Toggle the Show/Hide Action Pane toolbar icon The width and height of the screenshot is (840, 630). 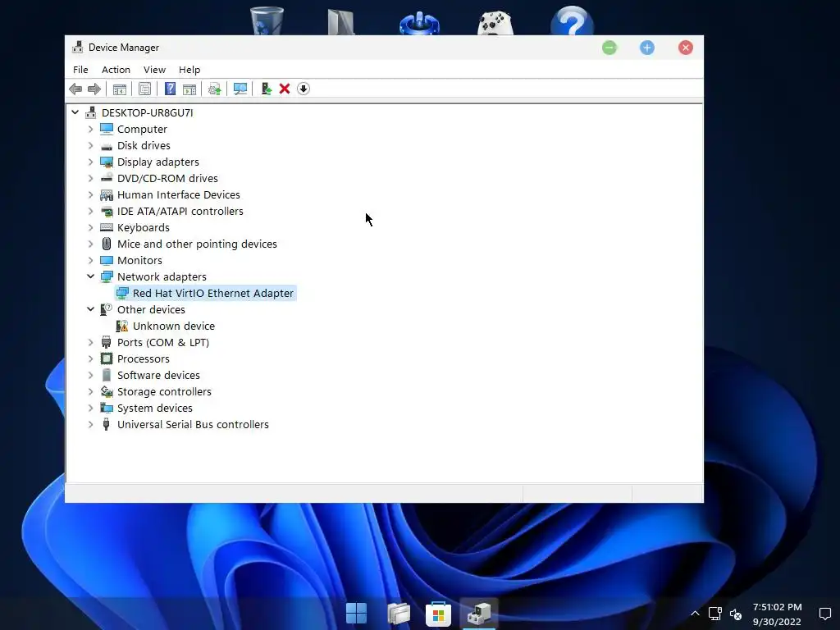(x=189, y=89)
